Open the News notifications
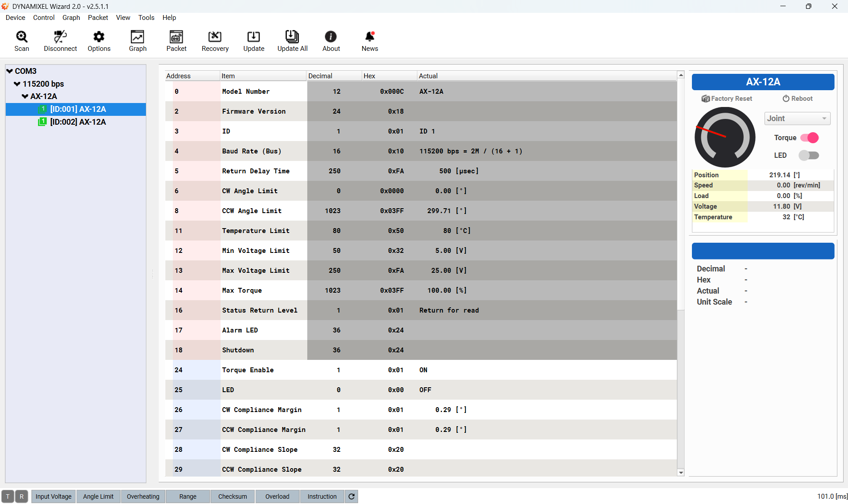 [x=370, y=41]
